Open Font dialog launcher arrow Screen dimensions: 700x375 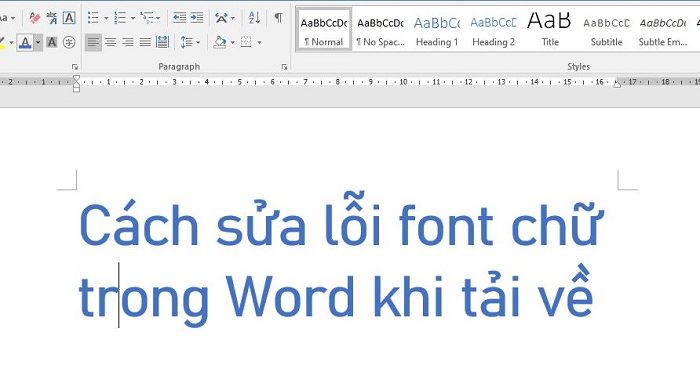click(75, 67)
